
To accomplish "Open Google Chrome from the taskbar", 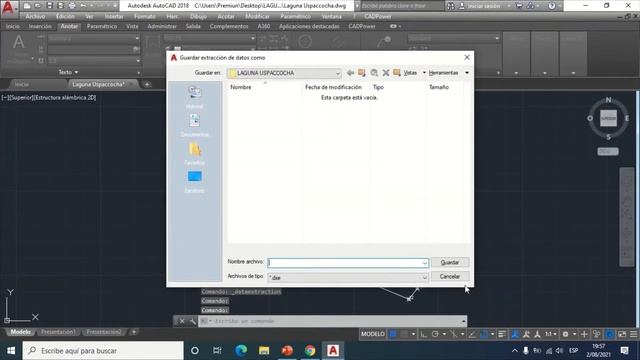I will pyautogui.click(x=310, y=351).
